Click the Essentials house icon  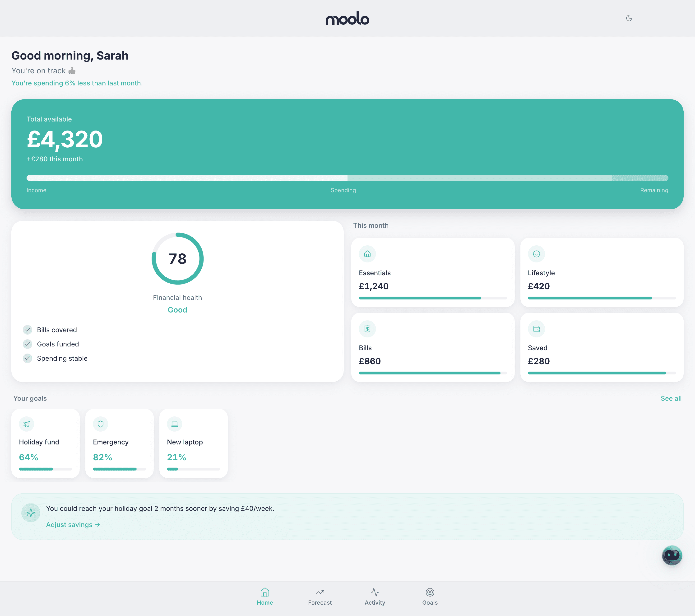[x=367, y=254]
